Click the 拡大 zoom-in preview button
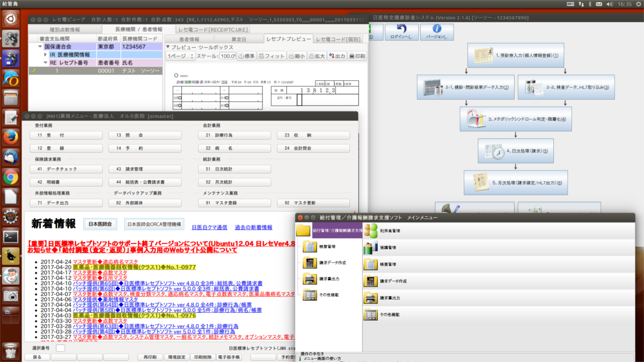This screenshot has width=644, height=362. click(x=317, y=56)
